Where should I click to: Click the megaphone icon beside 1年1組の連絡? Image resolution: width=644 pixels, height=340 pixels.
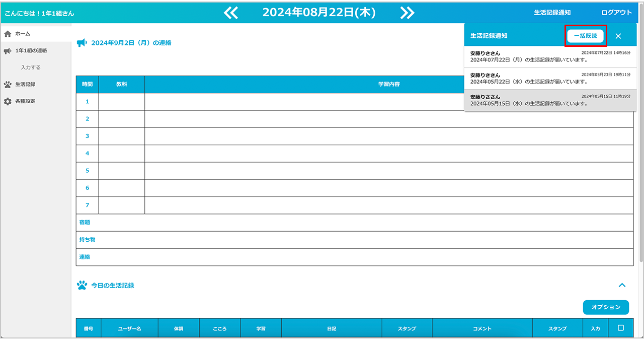8,51
